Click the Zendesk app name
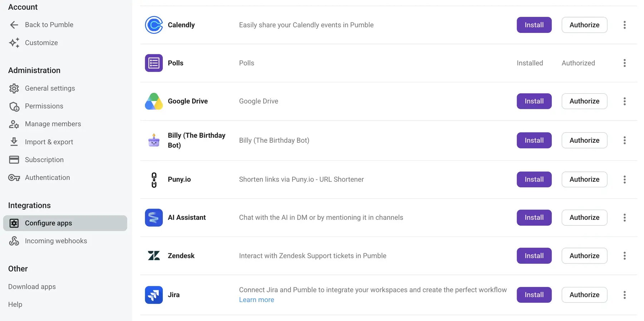This screenshot has width=644, height=321. coord(181,256)
